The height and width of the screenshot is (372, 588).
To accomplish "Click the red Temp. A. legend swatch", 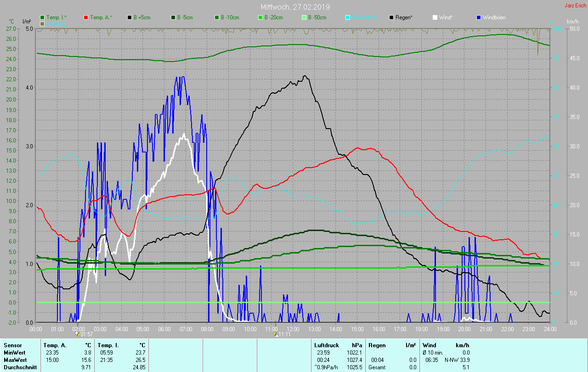I will point(86,17).
